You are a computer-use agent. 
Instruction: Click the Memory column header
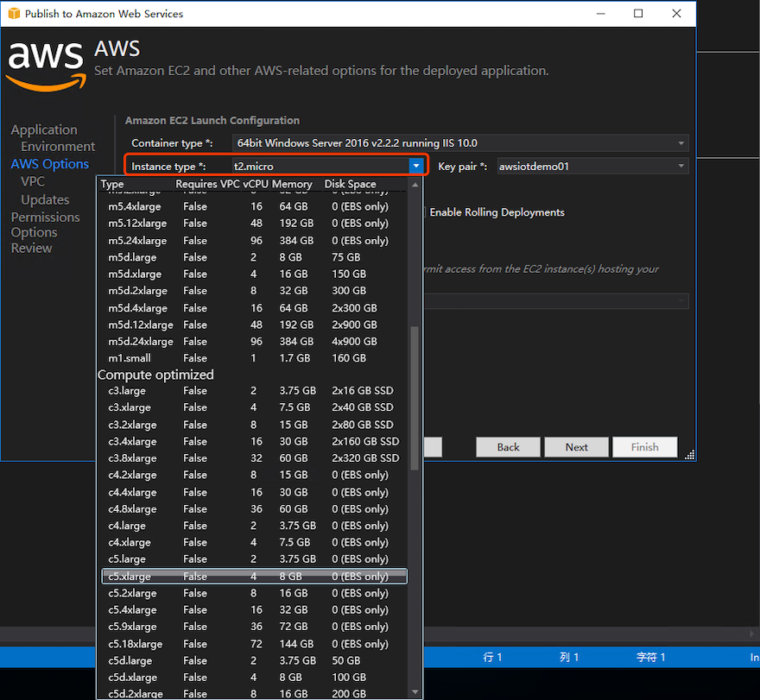click(x=292, y=184)
